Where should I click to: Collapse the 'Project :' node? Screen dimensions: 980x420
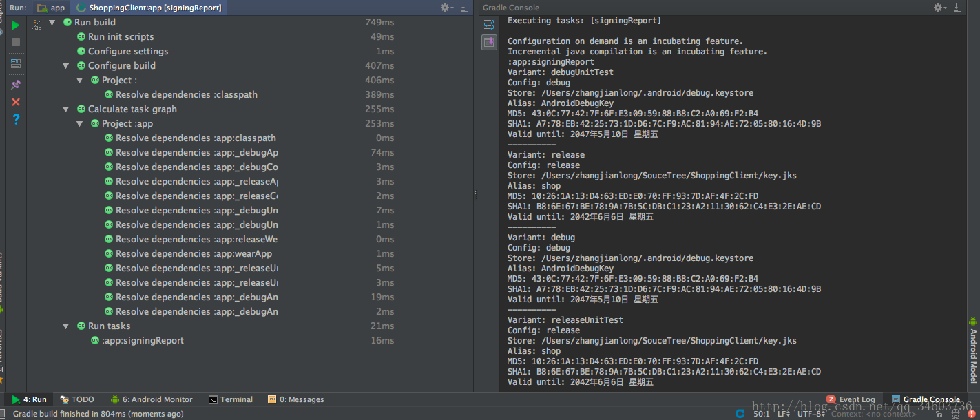[80, 80]
